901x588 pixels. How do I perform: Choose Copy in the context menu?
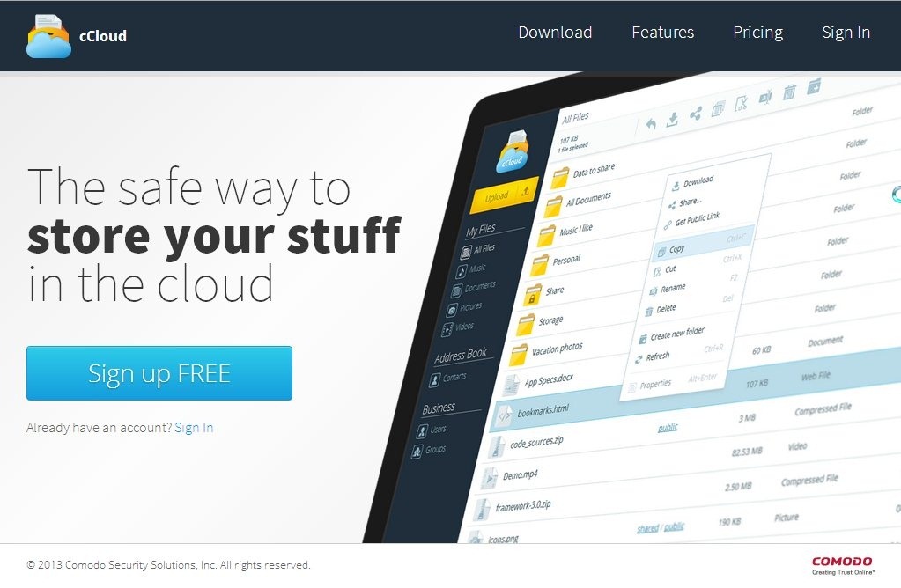pos(702,245)
